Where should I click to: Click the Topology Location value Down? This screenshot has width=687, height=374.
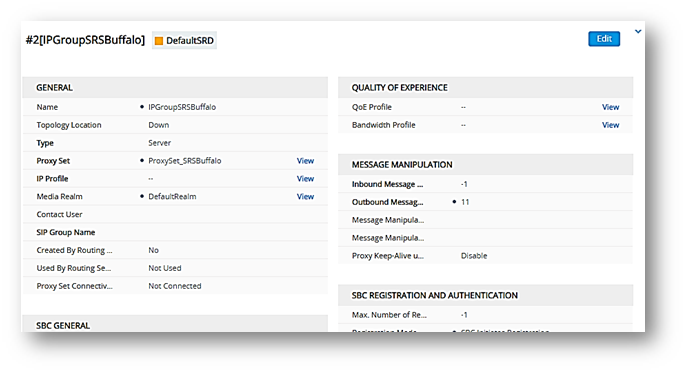point(159,125)
